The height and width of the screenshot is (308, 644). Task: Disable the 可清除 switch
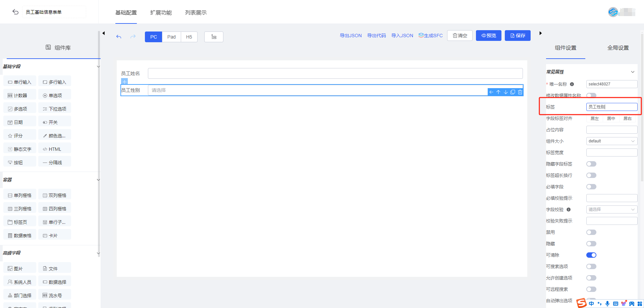point(591,255)
